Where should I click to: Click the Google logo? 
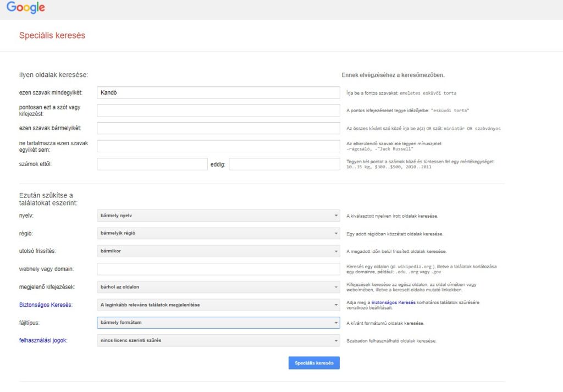25,7
